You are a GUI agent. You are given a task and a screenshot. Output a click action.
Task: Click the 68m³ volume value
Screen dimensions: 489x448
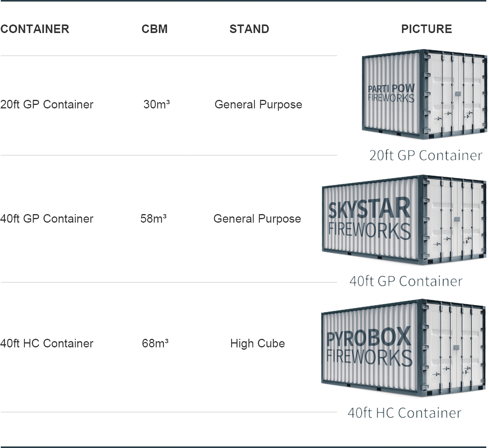[x=155, y=343]
